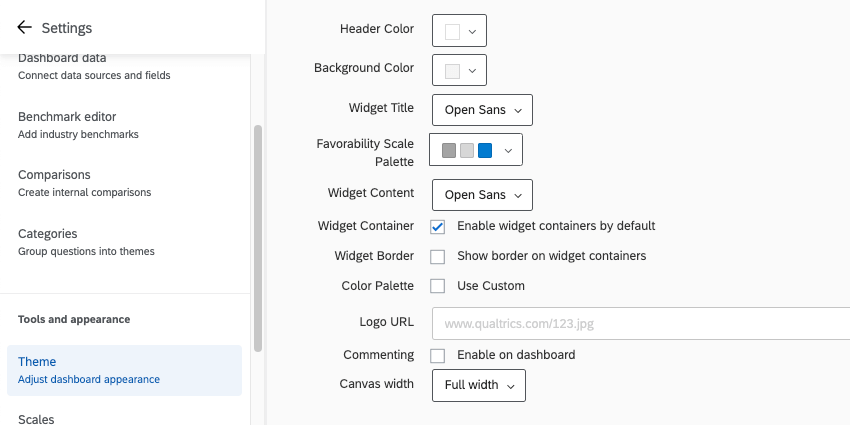Click the Logo URL input field
This screenshot has height=425, width=850.
[640, 324]
